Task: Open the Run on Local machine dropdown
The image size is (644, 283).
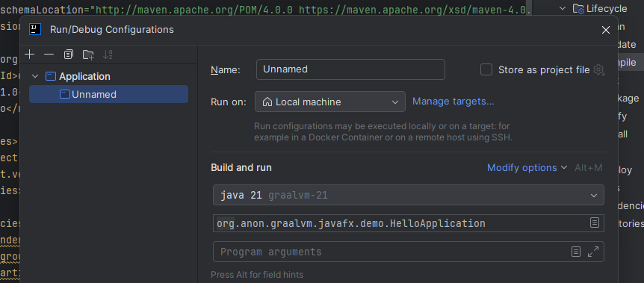Action: [x=329, y=102]
